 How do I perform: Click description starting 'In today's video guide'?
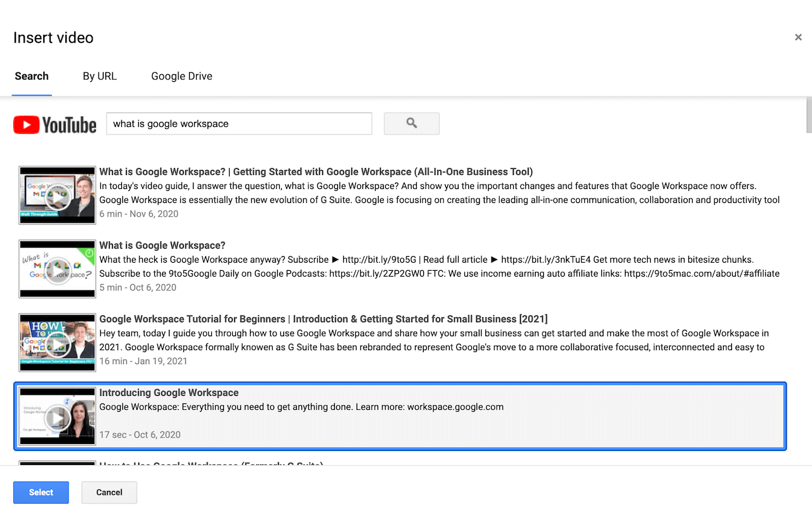440,193
